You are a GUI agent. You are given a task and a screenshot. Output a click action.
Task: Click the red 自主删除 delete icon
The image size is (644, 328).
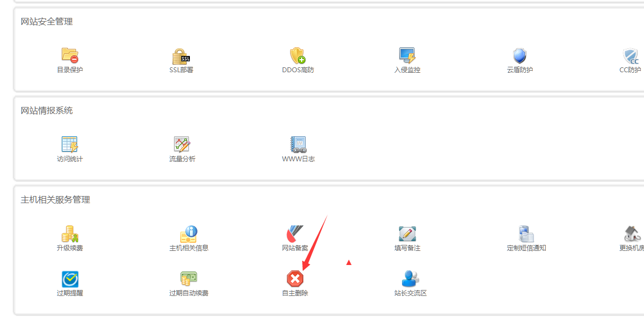click(x=295, y=279)
